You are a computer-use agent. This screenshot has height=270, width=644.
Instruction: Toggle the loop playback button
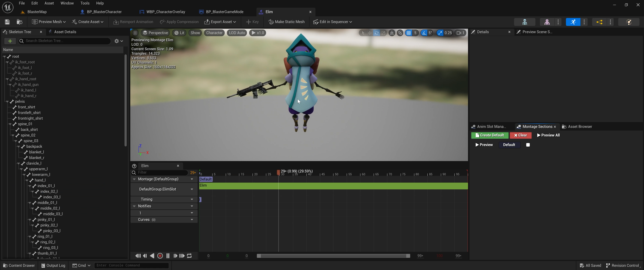[x=189, y=256]
